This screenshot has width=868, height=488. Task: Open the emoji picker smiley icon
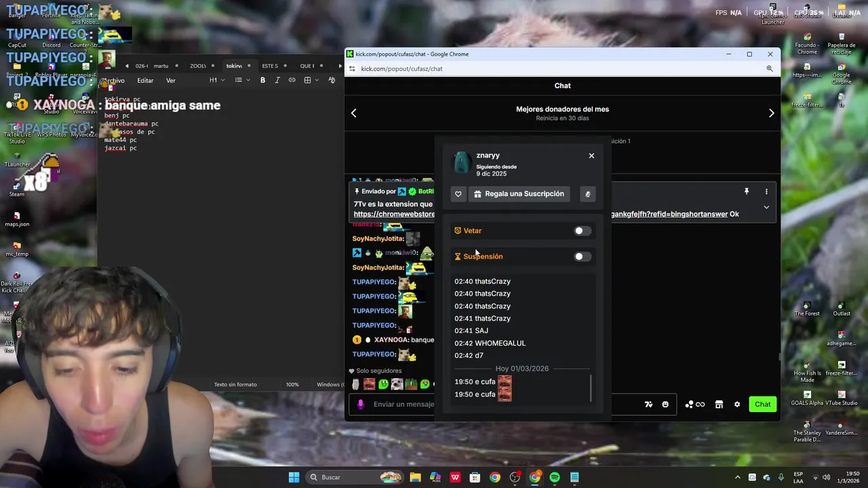pos(665,405)
